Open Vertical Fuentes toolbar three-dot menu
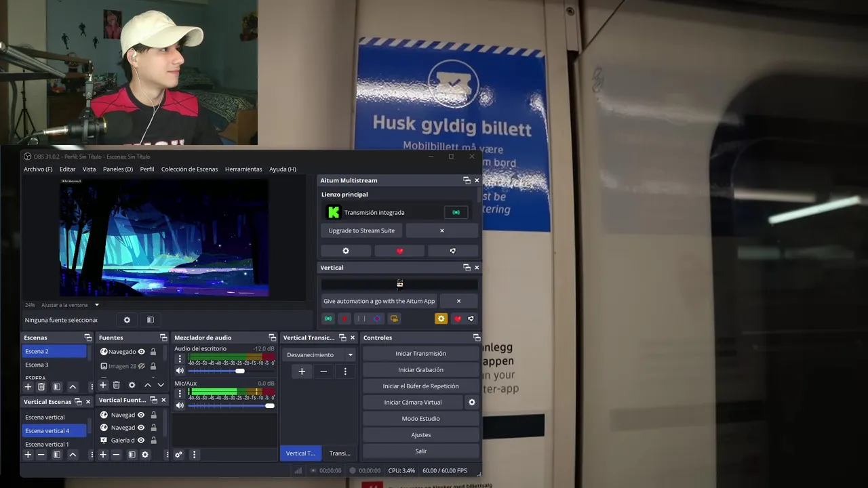The height and width of the screenshot is (488, 868). click(x=166, y=455)
